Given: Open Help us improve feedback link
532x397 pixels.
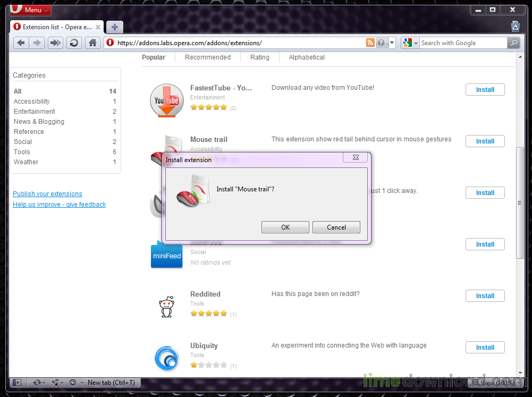Looking at the screenshot, I should point(60,204).
